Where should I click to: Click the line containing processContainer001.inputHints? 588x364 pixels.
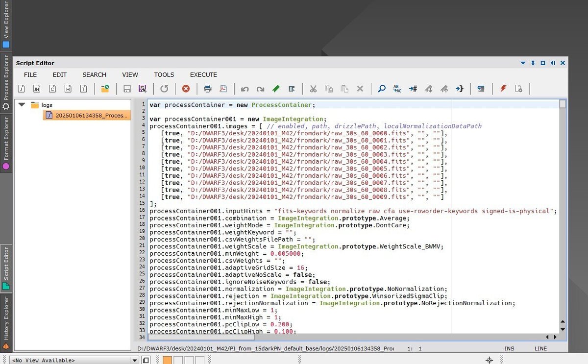[x=353, y=211]
